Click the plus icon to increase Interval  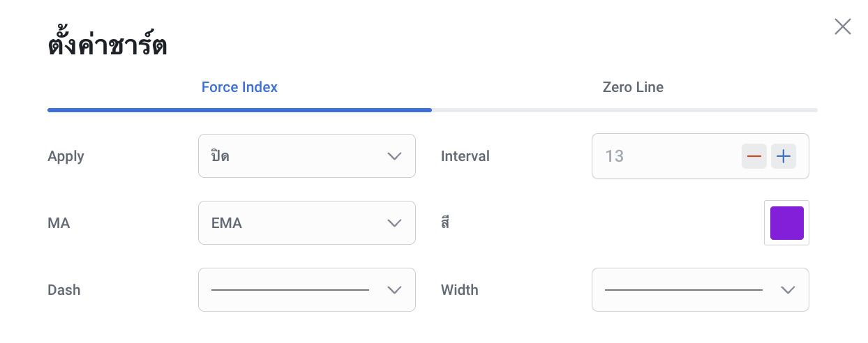[x=784, y=156]
